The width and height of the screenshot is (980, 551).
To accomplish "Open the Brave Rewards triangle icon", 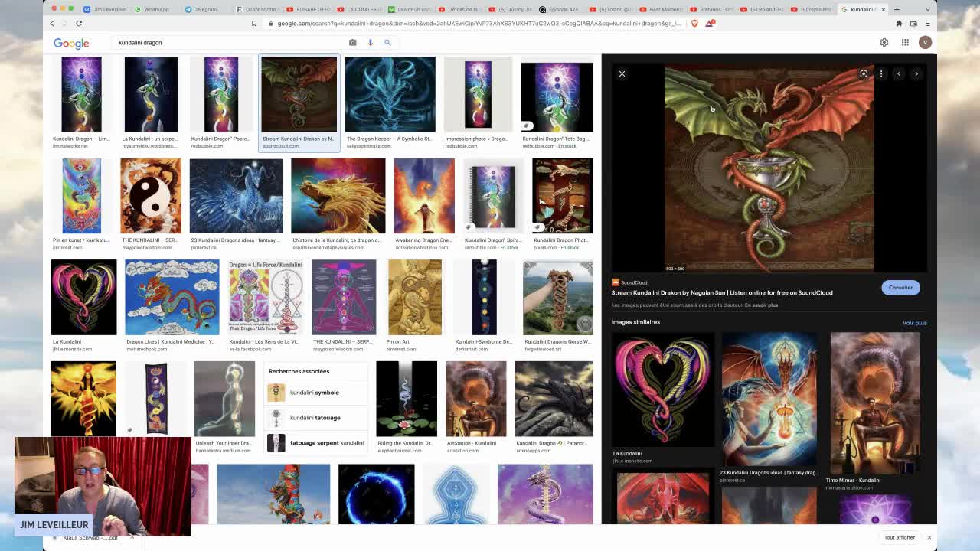I will (709, 24).
